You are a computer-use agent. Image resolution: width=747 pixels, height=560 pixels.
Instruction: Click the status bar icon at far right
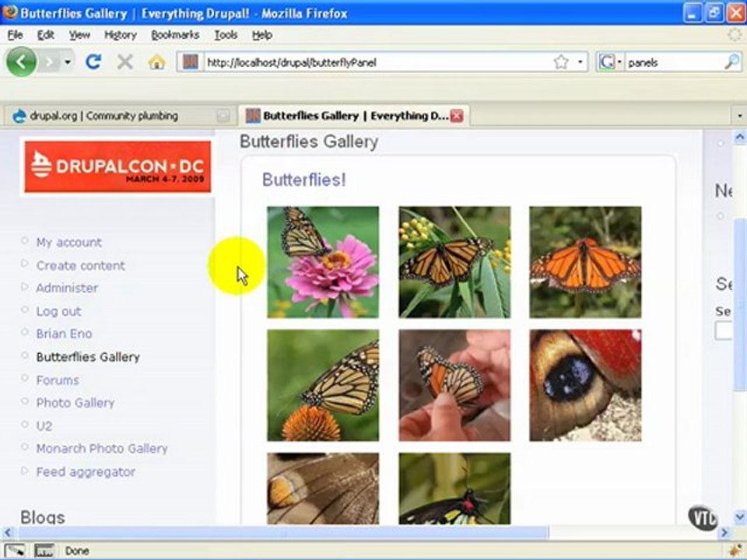pyautogui.click(x=736, y=551)
